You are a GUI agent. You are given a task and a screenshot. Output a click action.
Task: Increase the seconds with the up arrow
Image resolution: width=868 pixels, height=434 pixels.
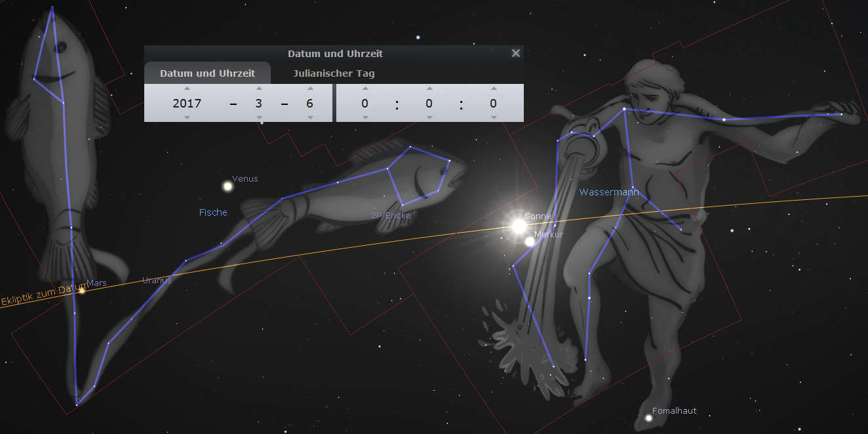(493, 89)
